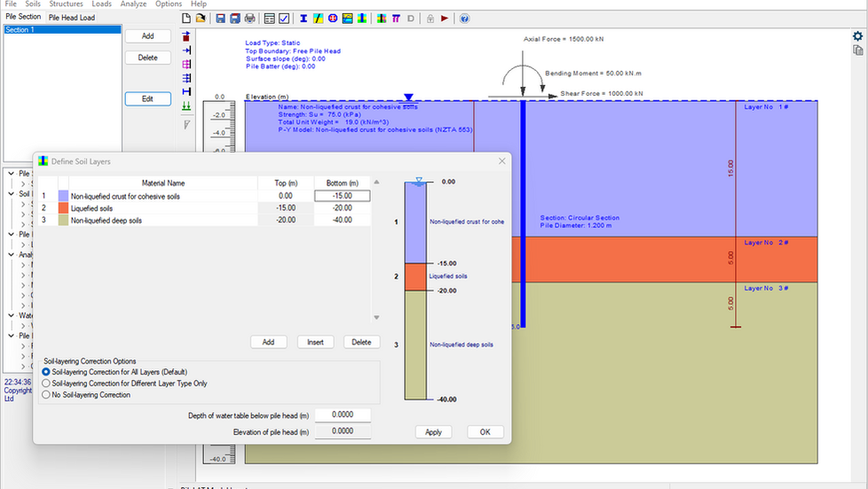This screenshot has width=868, height=489.
Task: Click khaki swatch of Non-liquefied deep soils
Action: click(x=63, y=220)
